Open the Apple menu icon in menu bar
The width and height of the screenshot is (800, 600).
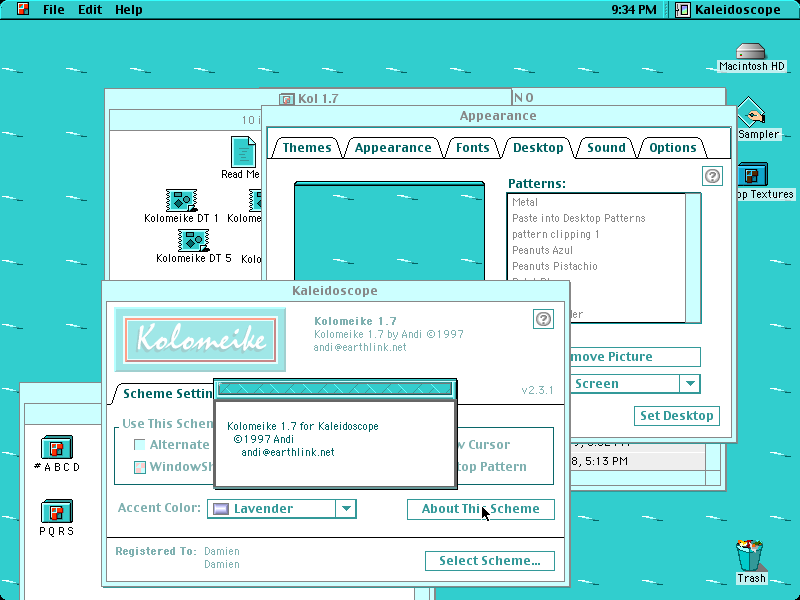[x=23, y=9]
